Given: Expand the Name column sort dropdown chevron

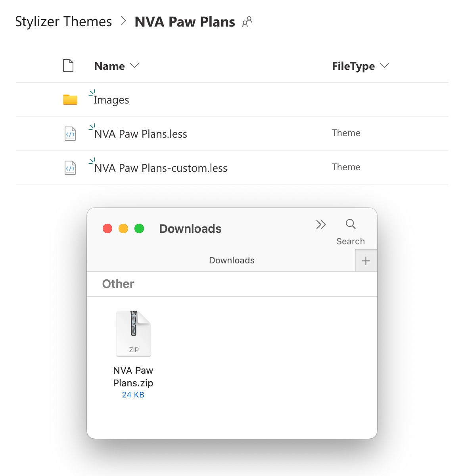Looking at the screenshot, I should (x=135, y=65).
